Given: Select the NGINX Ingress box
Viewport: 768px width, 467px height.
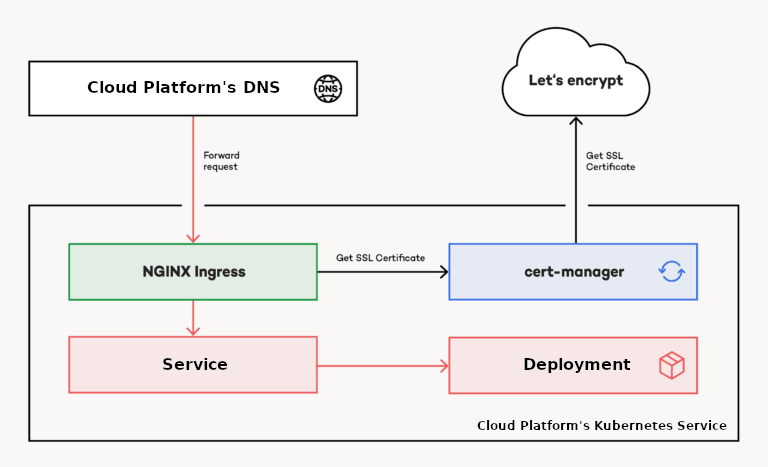Looking at the screenshot, I should [193, 272].
